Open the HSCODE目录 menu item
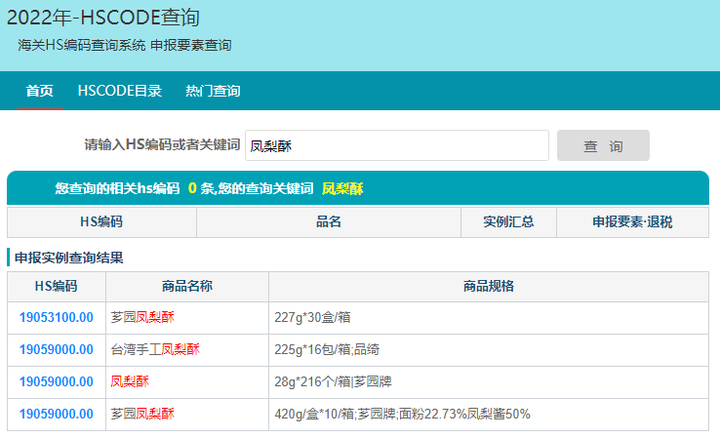This screenshot has height=438, width=720. coord(119,91)
